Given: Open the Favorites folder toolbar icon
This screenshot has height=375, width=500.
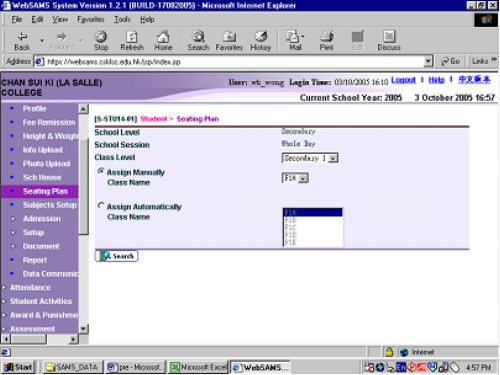Looking at the screenshot, I should coord(229,37).
